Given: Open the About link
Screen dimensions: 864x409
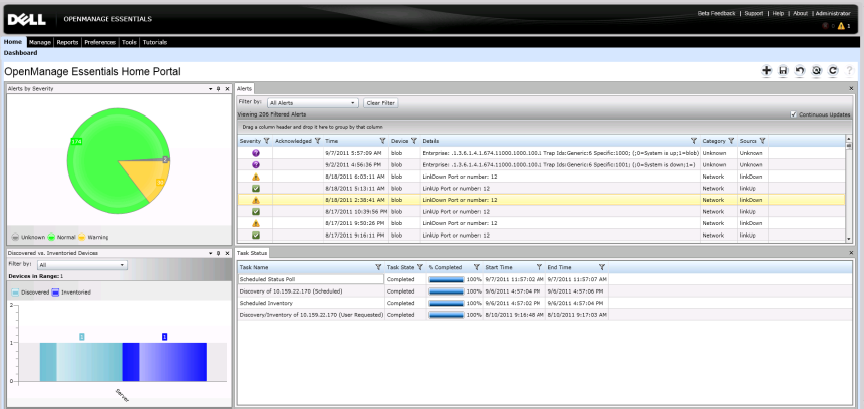Looking at the screenshot, I should click(x=800, y=13).
